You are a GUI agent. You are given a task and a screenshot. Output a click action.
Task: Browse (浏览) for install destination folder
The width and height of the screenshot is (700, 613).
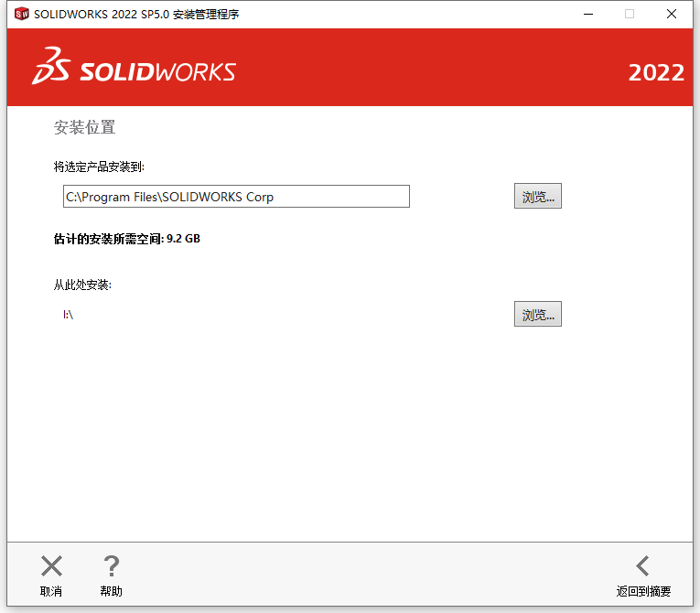click(x=537, y=196)
